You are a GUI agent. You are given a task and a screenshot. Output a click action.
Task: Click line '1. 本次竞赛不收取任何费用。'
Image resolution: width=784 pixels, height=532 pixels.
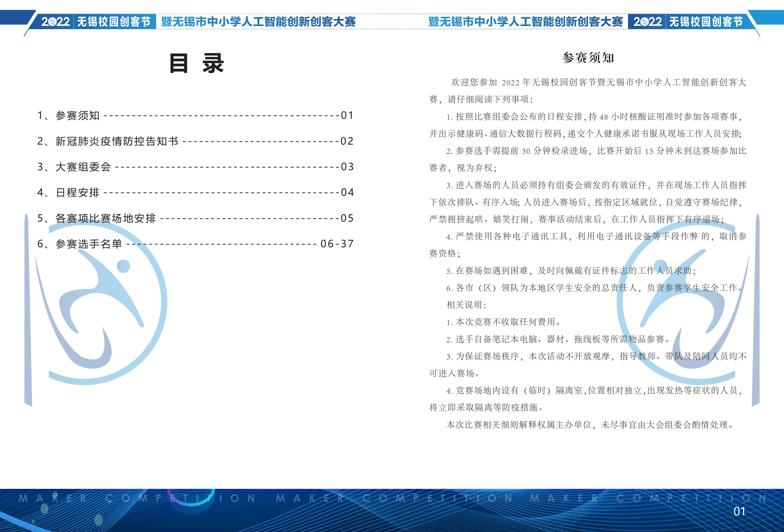click(x=503, y=322)
